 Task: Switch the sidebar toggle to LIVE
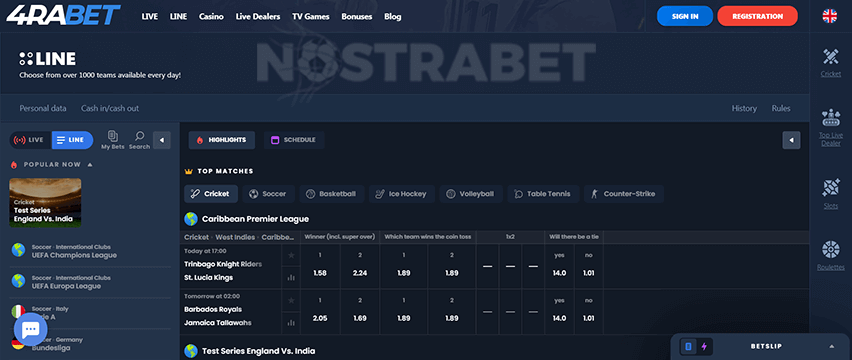pos(30,140)
